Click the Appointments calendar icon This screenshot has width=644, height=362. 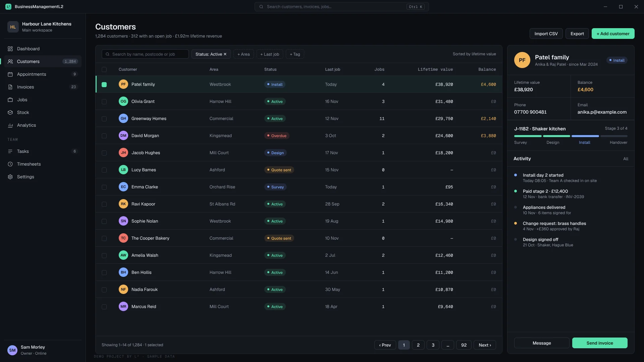coord(10,74)
